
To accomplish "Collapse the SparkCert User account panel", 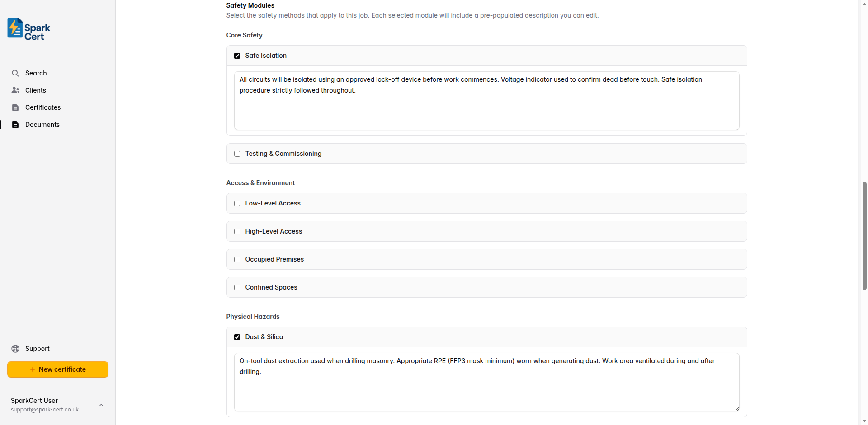I will coord(101,405).
